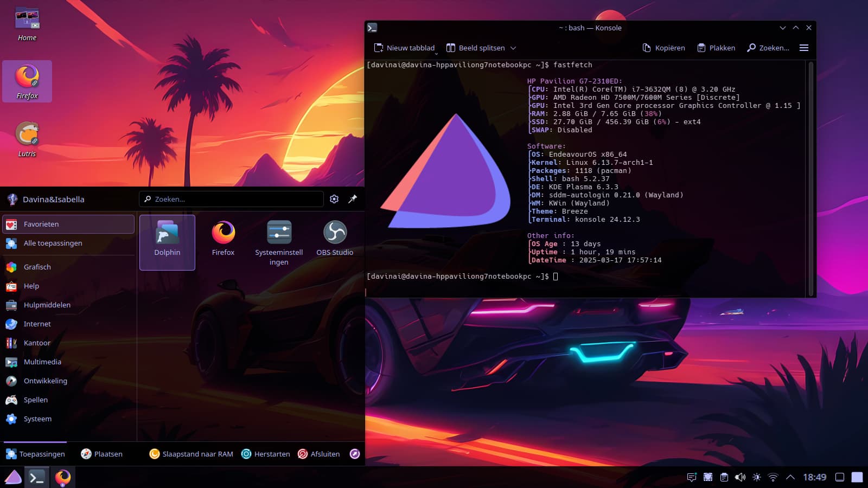This screenshot has height=488, width=868.
Task: Open Systeeminstellingen from the launcher
Action: coord(279,241)
